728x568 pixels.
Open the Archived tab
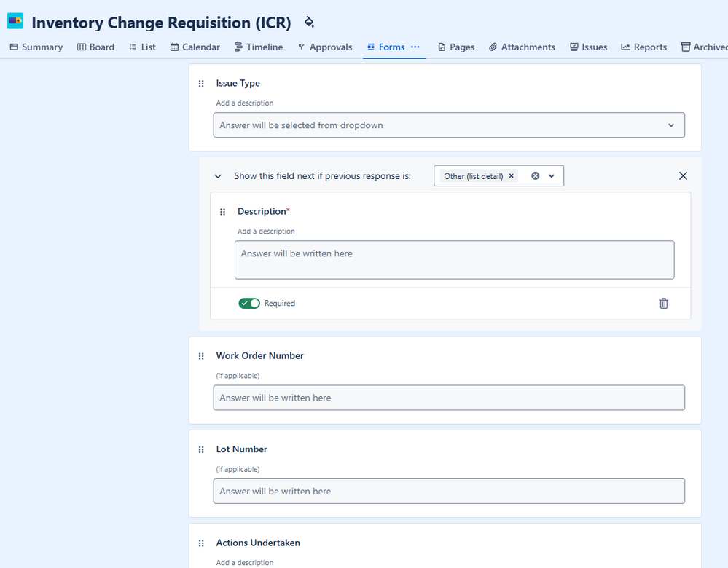tap(705, 47)
